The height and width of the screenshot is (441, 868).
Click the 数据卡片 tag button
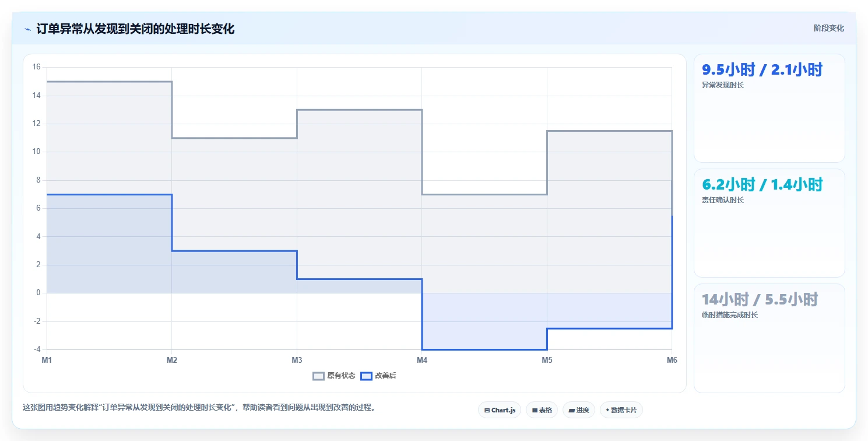(621, 410)
